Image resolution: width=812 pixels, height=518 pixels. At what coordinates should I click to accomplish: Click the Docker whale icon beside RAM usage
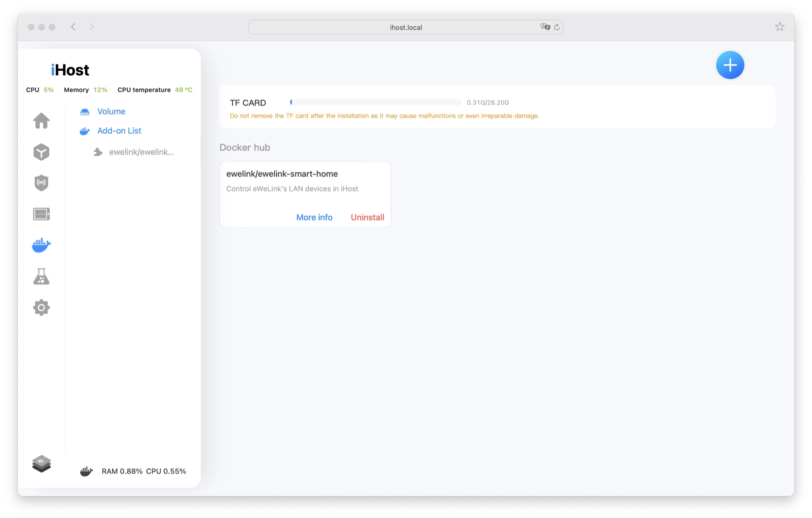[x=86, y=471]
